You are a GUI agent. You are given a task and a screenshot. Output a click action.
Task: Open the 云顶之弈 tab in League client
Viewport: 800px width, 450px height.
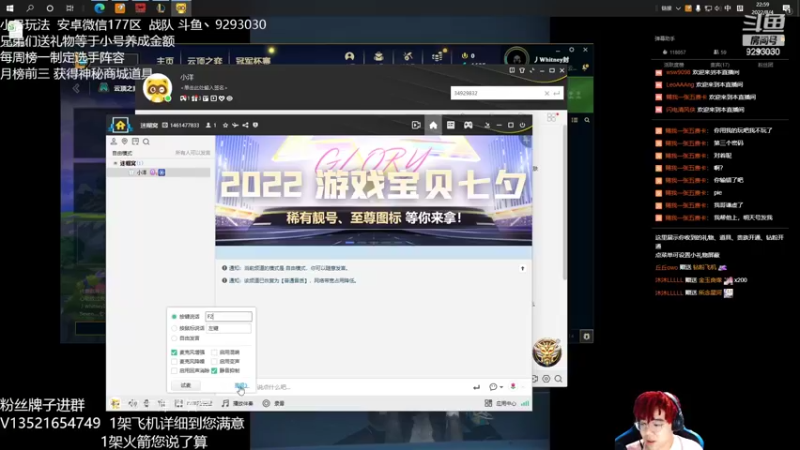coord(205,61)
